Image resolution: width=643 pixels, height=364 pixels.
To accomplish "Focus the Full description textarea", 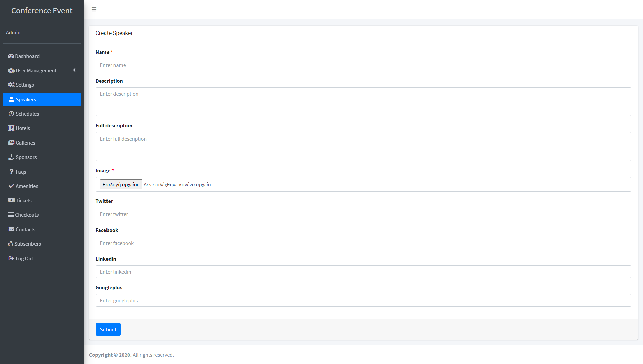I will click(x=363, y=147).
